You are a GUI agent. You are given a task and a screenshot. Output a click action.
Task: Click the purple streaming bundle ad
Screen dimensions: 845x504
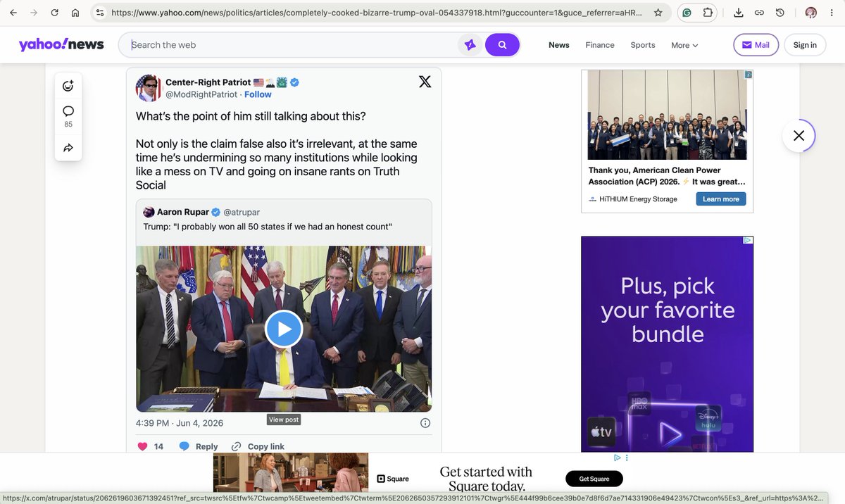[x=667, y=344]
